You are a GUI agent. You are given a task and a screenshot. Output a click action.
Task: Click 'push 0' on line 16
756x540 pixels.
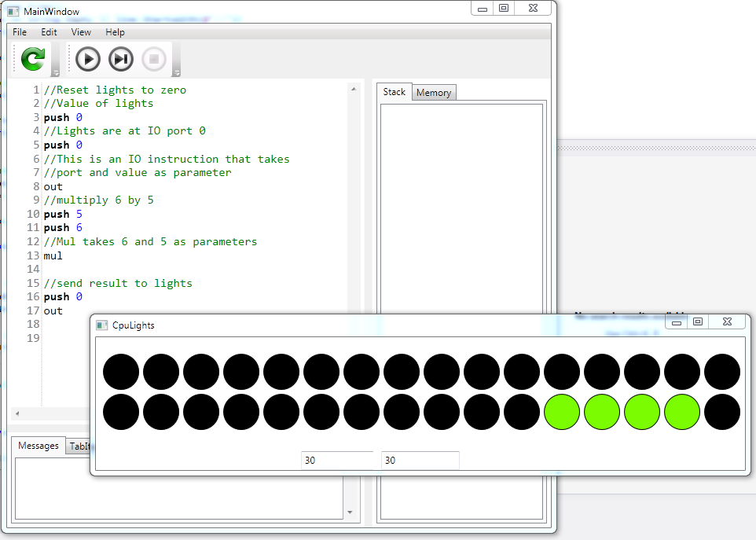[63, 297]
